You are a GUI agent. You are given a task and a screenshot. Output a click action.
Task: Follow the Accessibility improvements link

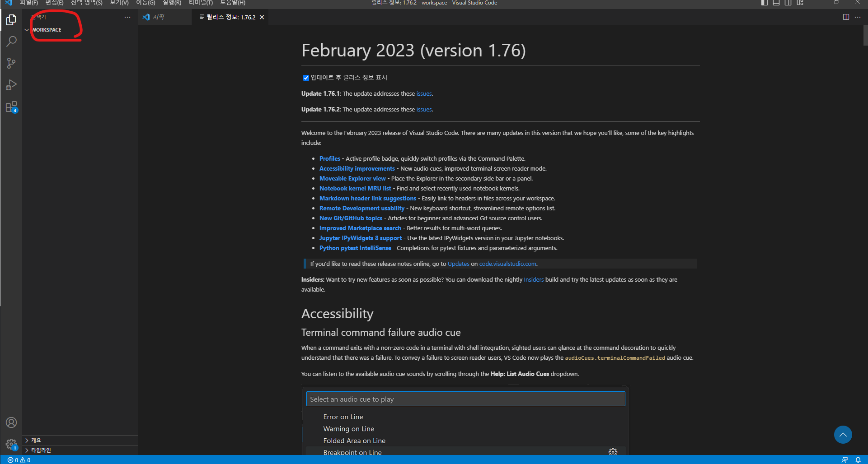357,168
